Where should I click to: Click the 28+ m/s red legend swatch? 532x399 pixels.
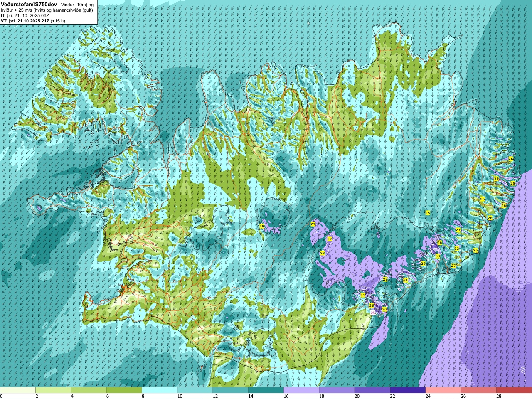point(514,390)
